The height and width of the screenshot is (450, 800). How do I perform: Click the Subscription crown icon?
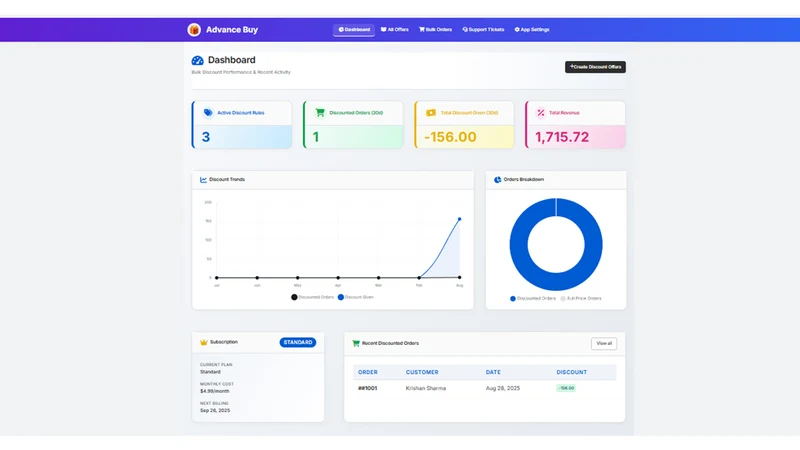204,342
